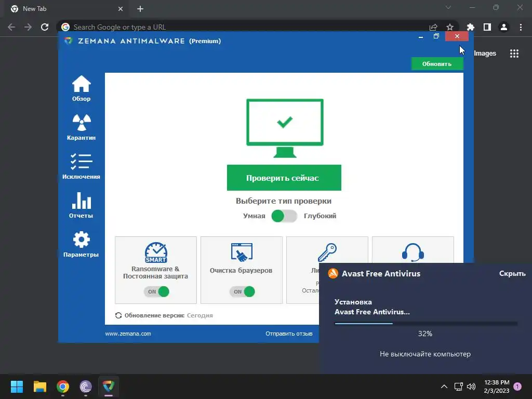The width and height of the screenshot is (532, 399).
Task: Open Параметры settings gear
Action: (x=81, y=244)
